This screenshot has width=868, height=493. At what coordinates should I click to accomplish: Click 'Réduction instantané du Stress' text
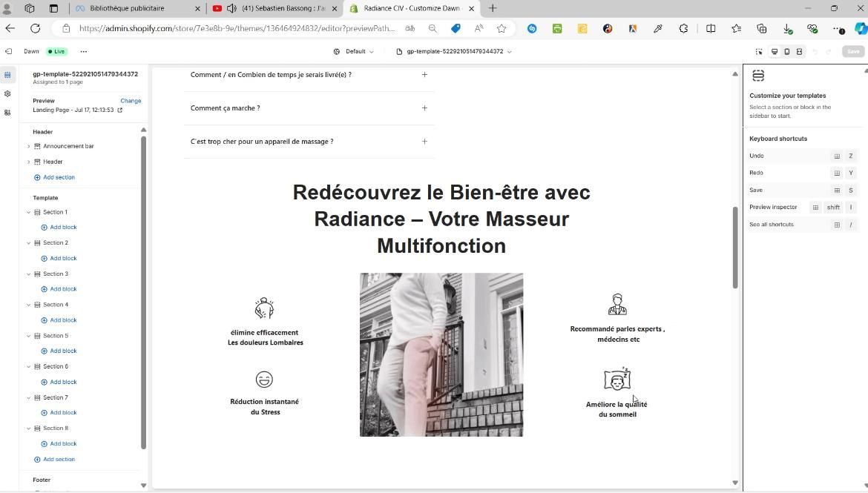[265, 407]
